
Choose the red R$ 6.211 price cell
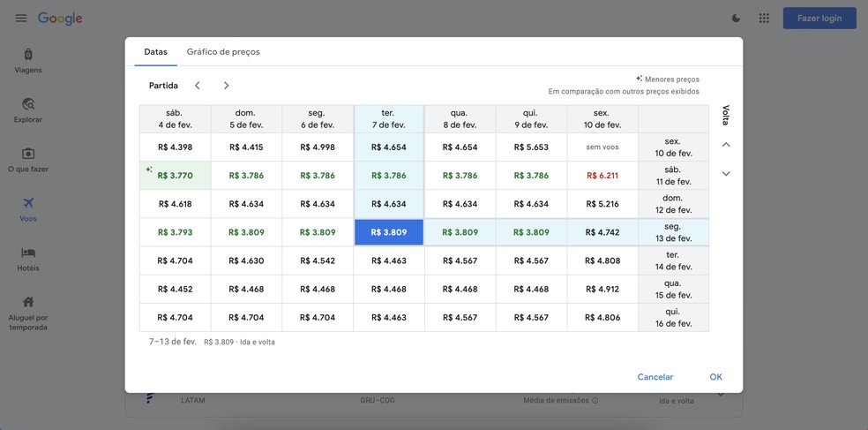(x=602, y=176)
